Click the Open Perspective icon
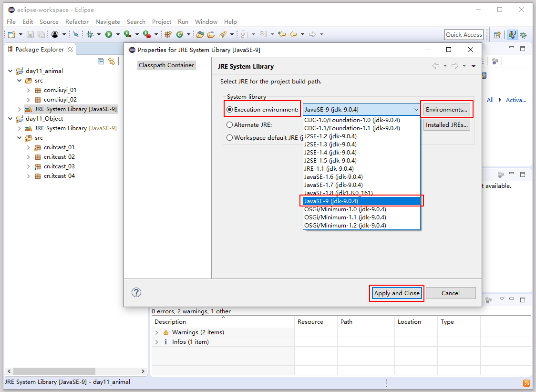 pyautogui.click(x=497, y=34)
